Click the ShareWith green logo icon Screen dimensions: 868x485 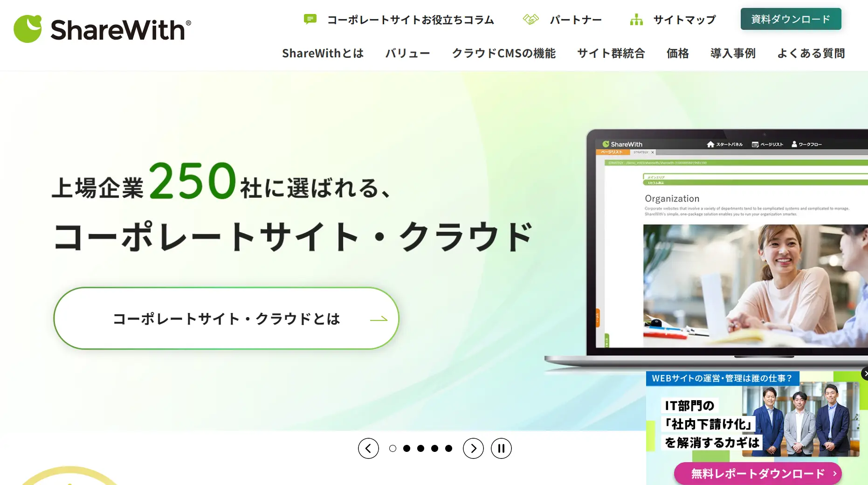[x=28, y=29]
